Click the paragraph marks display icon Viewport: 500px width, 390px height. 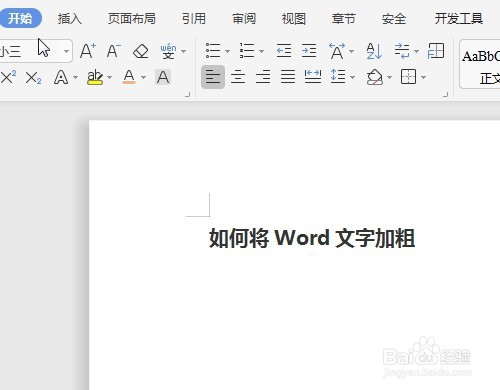click(x=402, y=51)
